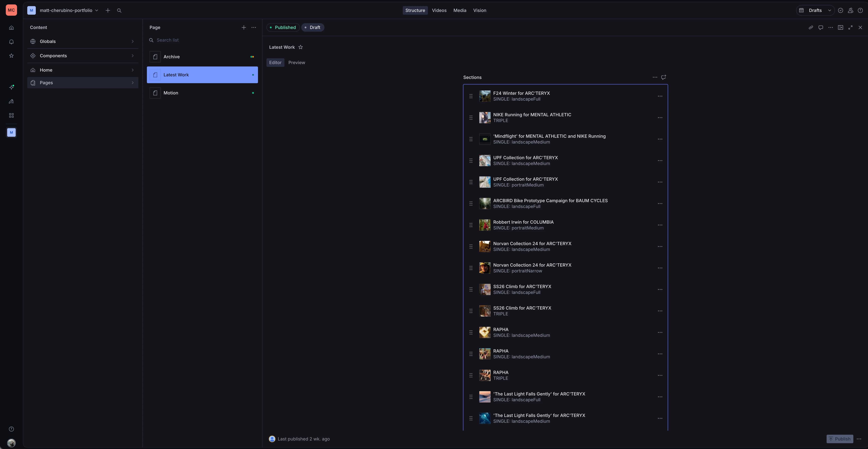Open ARCBIRD Bike Prototype Campaign section
Image resolution: width=868 pixels, height=449 pixels.
(x=565, y=204)
